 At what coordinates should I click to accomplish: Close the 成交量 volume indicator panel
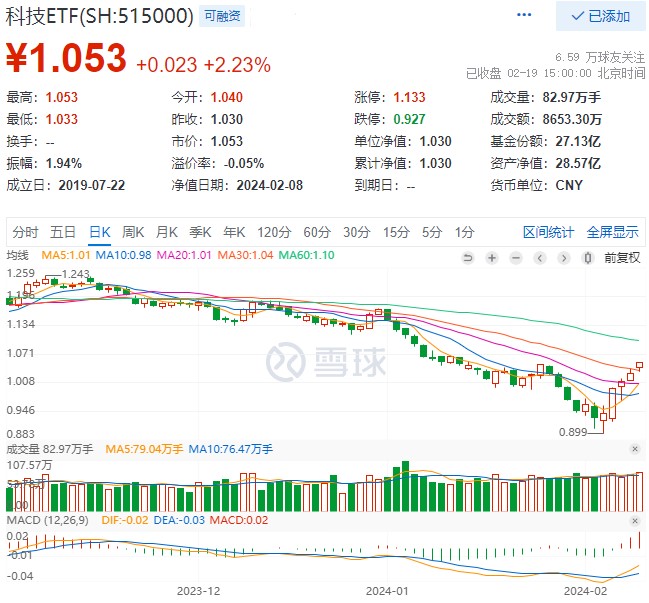tap(635, 449)
